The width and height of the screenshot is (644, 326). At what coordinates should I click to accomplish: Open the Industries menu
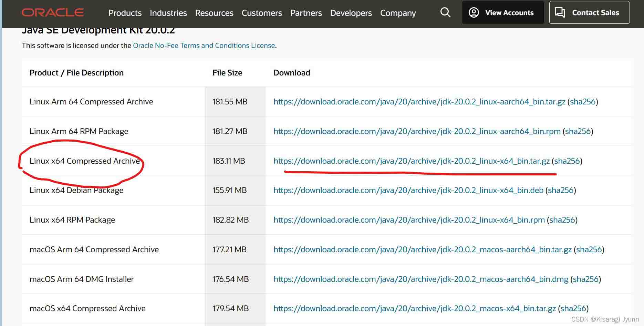(168, 13)
